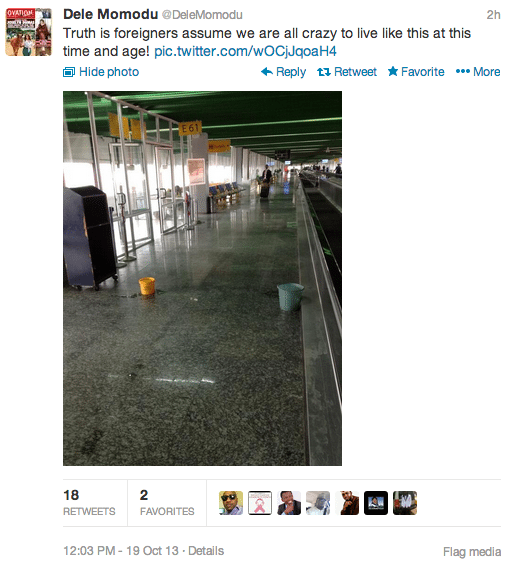
Task: Click the Hide photo icon
Action: click(69, 72)
